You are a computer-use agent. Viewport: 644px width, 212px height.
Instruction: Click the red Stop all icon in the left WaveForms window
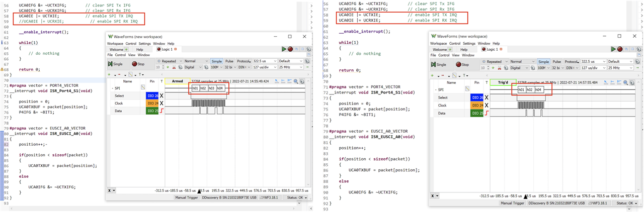(x=290, y=49)
